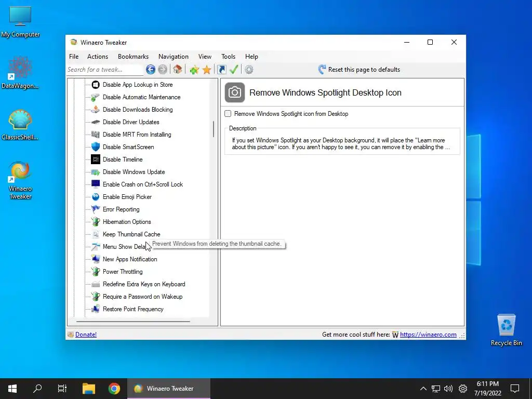Click the grey Forward navigation arrow

click(163, 70)
